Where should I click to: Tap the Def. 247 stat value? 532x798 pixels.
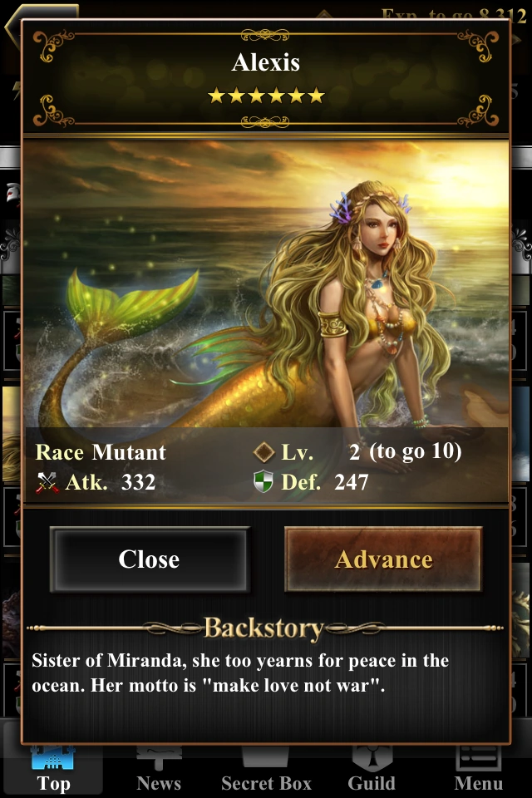pos(325,482)
